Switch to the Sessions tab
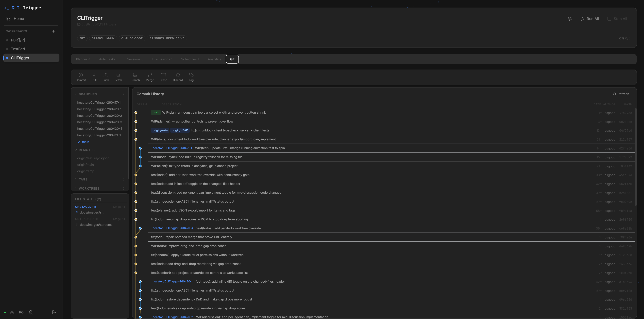The width and height of the screenshot is (644, 319). [x=135, y=59]
